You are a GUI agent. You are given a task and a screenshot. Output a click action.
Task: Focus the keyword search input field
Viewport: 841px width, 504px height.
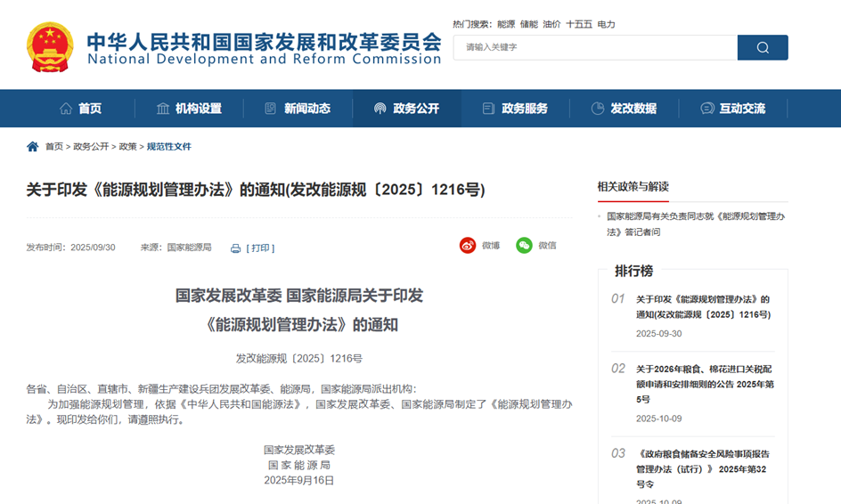pyautogui.click(x=595, y=48)
